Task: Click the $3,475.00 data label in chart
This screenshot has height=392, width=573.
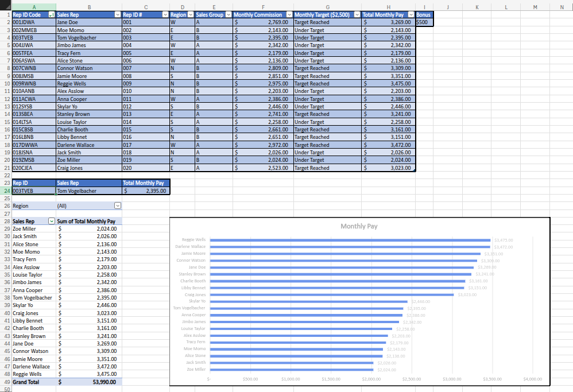Action: pos(504,240)
